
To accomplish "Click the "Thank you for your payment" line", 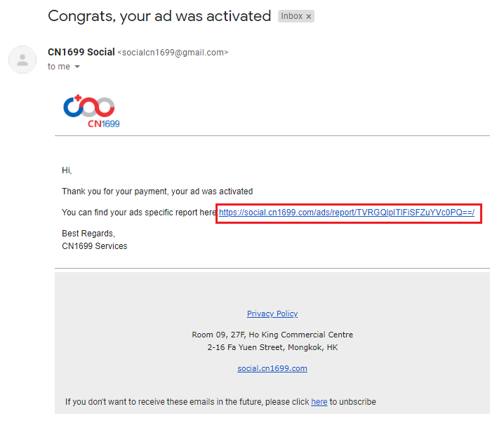I will click(157, 191).
